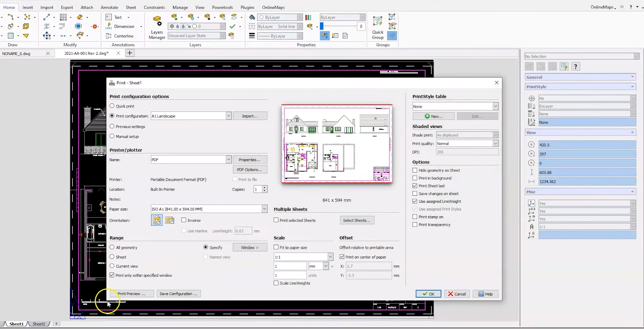
Task: Select the All geometry radio button
Action: tap(112, 247)
